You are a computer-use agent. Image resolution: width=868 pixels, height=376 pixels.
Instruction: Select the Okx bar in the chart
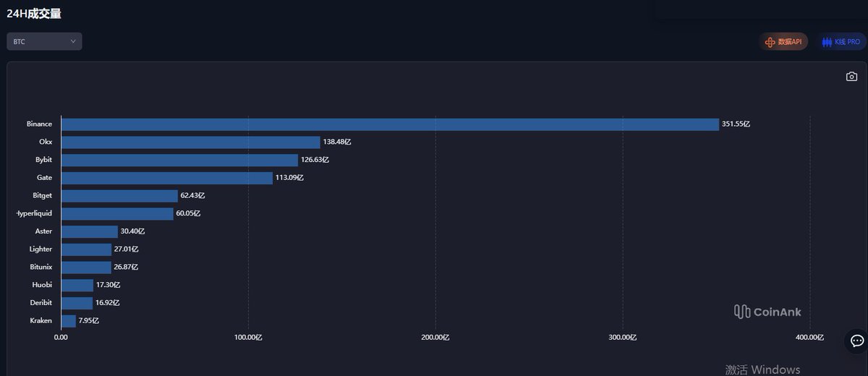(x=190, y=142)
